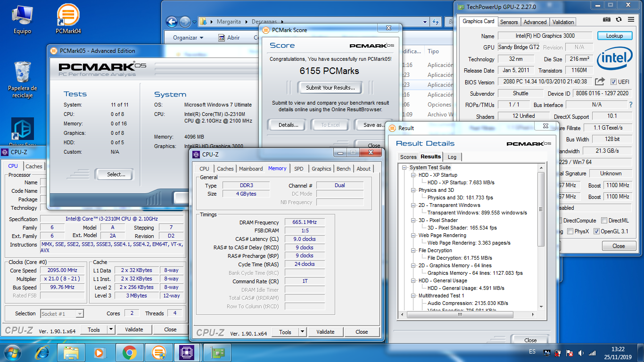Click the Explorer forward arrow button
Screen dimensions: 644x362
185,22
